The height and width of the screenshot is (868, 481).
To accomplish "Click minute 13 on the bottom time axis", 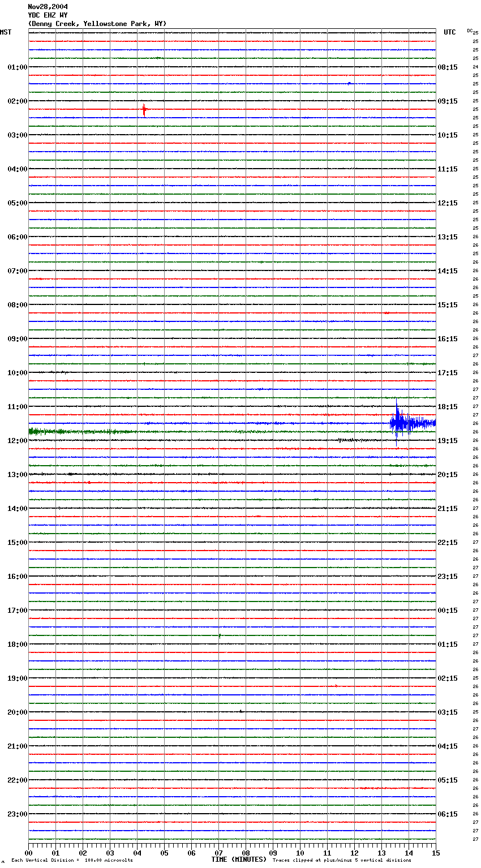I will click(381, 853).
